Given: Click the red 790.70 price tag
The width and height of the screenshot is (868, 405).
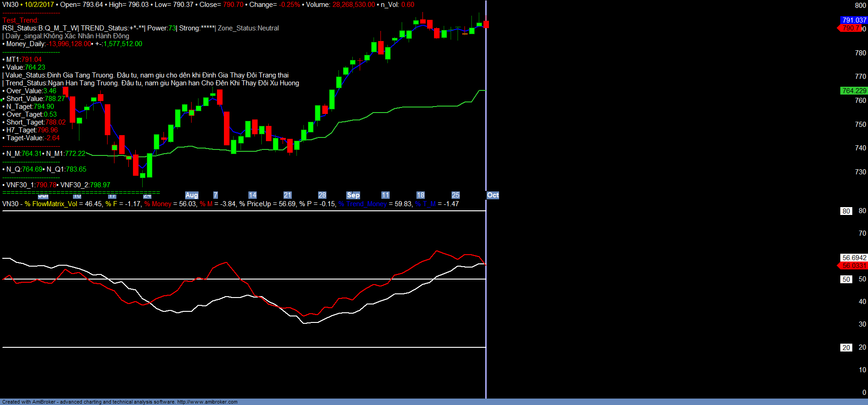Looking at the screenshot, I should pyautogui.click(x=850, y=28).
